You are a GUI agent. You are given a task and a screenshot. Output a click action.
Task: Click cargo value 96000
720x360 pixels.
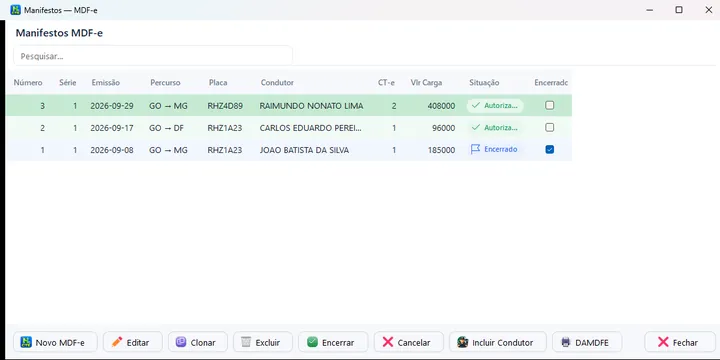[x=444, y=128]
